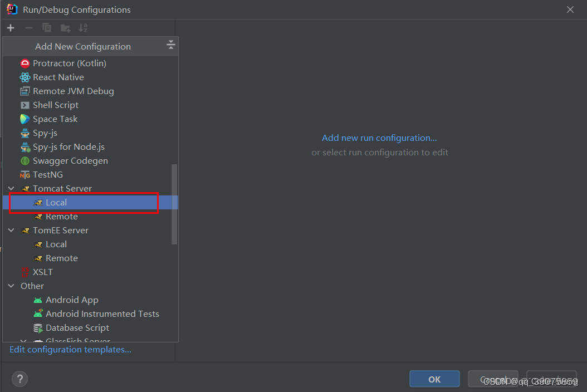Click the TestNG icon
This screenshot has width=587, height=392.
pyautogui.click(x=25, y=175)
